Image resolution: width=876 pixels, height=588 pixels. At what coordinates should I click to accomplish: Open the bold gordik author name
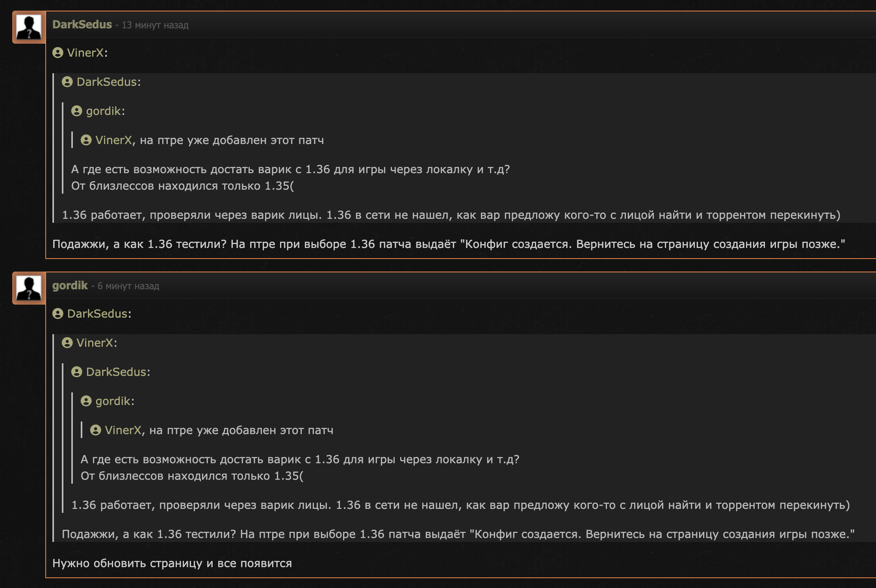tap(70, 285)
